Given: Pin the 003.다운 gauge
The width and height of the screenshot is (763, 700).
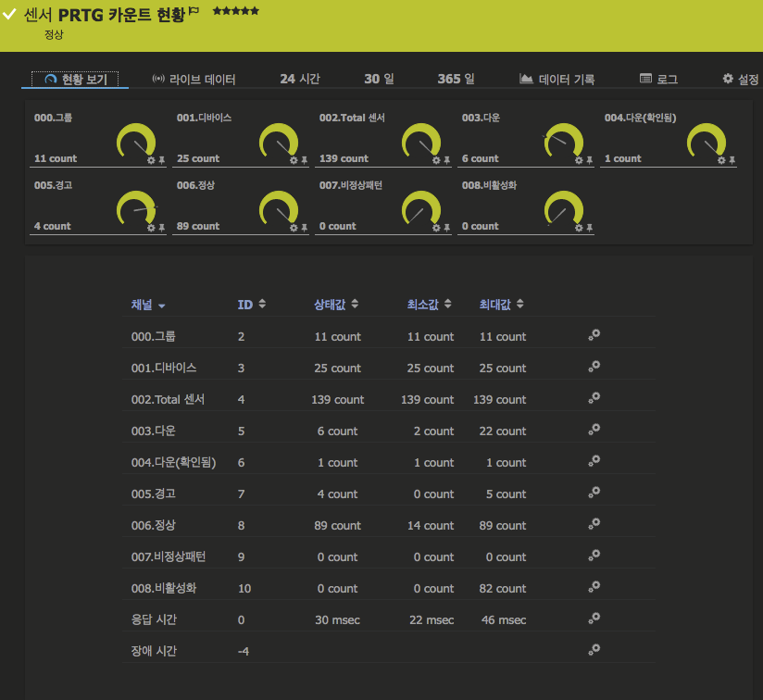Looking at the screenshot, I should pos(589,160).
